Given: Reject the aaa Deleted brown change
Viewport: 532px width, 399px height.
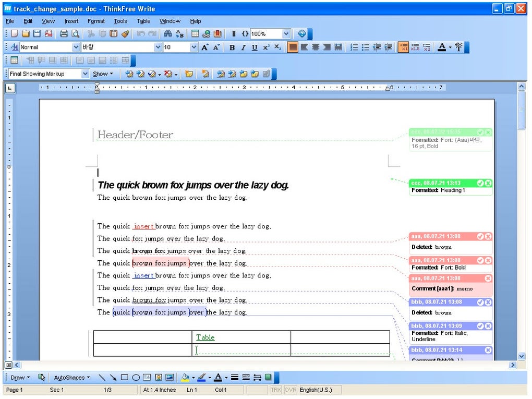Looking at the screenshot, I should [x=488, y=236].
